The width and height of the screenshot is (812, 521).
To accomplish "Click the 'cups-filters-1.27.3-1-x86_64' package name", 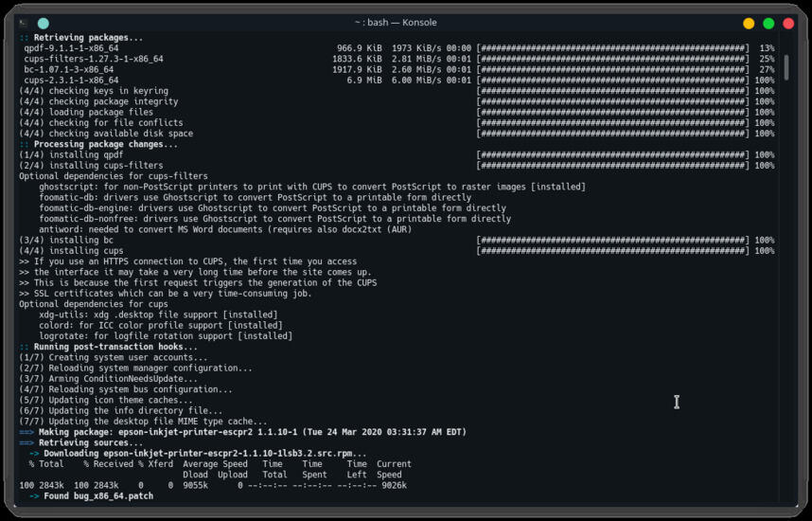I will 94,59.
